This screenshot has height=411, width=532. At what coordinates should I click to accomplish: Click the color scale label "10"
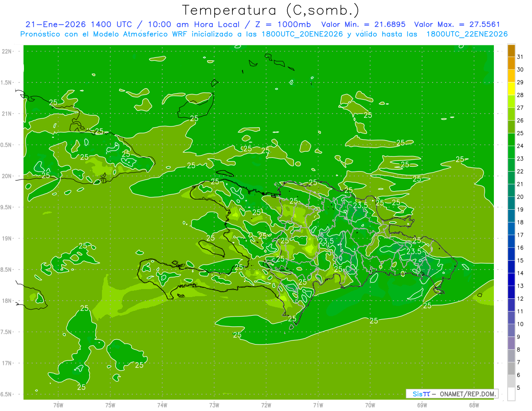520,324
